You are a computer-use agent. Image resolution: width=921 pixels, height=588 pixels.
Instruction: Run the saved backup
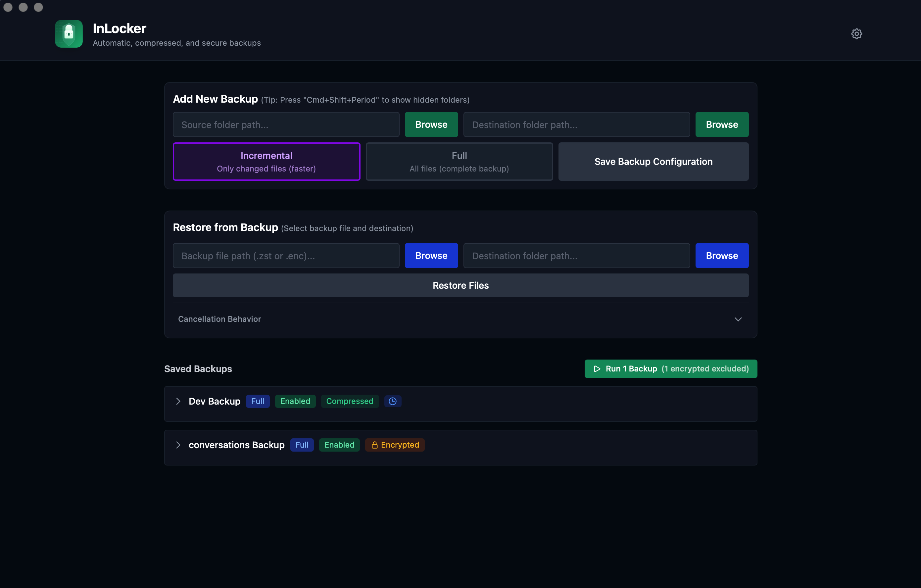click(670, 369)
